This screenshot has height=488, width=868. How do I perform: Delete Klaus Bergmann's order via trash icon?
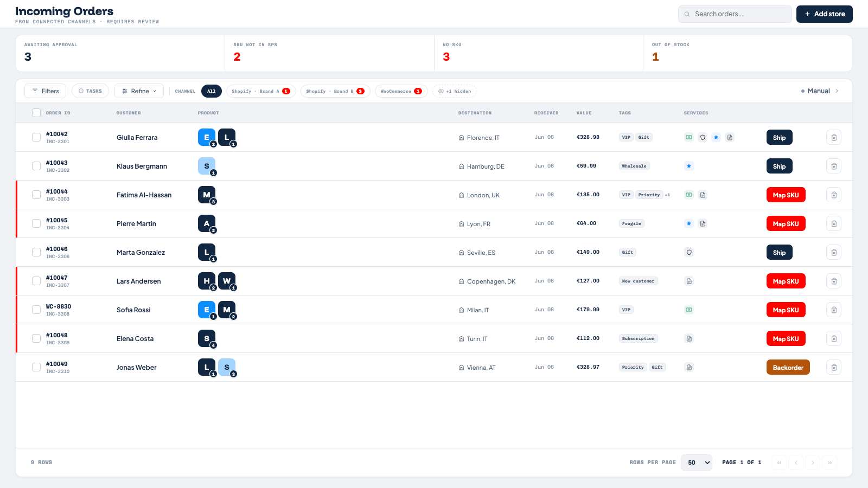pyautogui.click(x=834, y=166)
